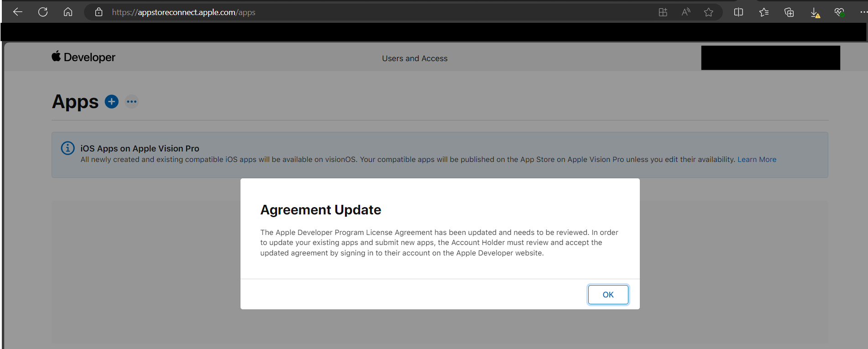Image resolution: width=868 pixels, height=349 pixels.
Task: Open browser Settings and more menu
Action: pyautogui.click(x=863, y=12)
